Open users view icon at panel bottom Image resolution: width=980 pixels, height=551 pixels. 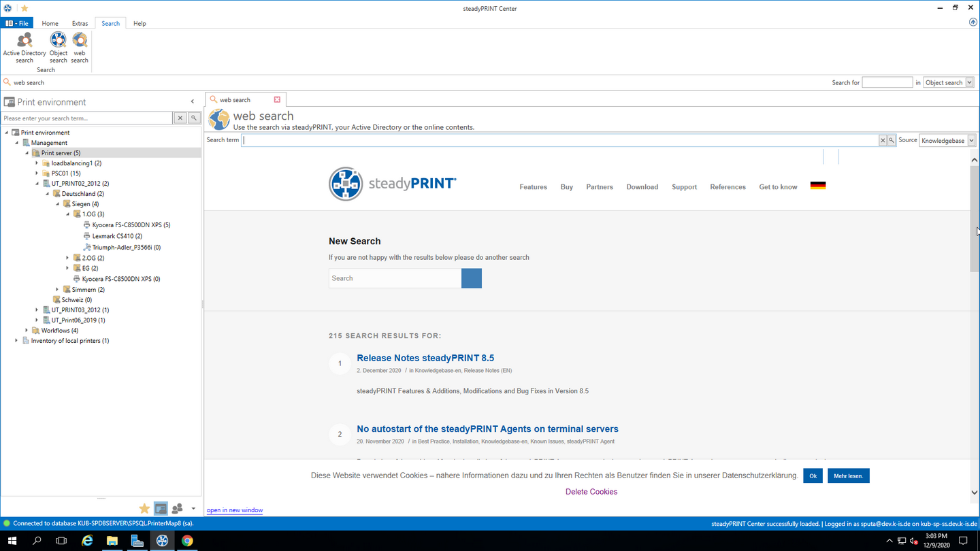pos(177,508)
